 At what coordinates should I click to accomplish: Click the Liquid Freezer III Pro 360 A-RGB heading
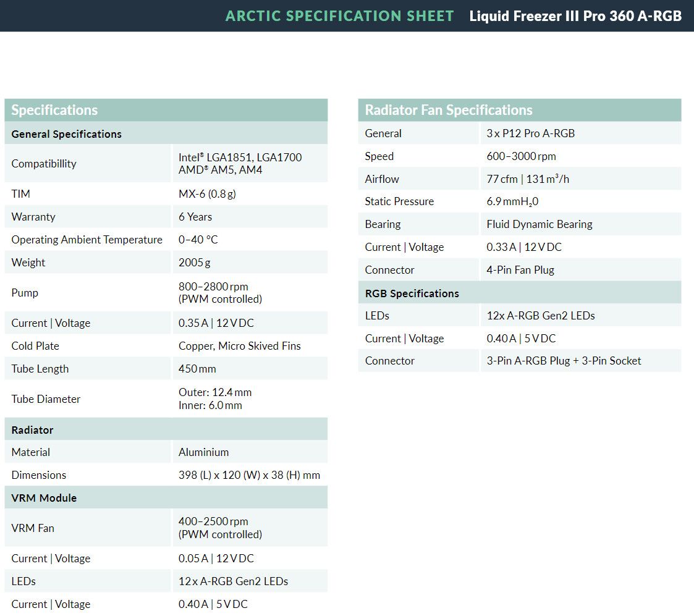click(575, 16)
